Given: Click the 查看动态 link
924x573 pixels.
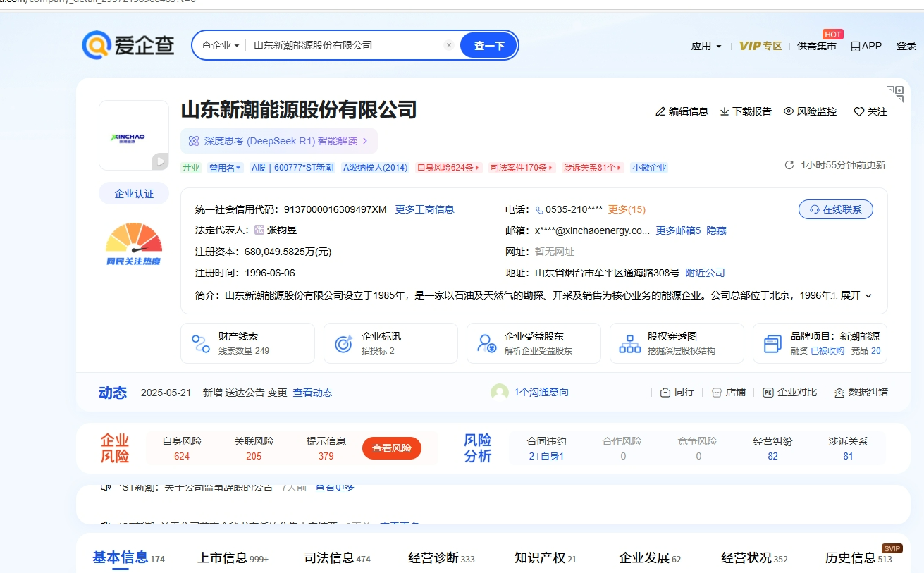Looking at the screenshot, I should (x=312, y=393).
